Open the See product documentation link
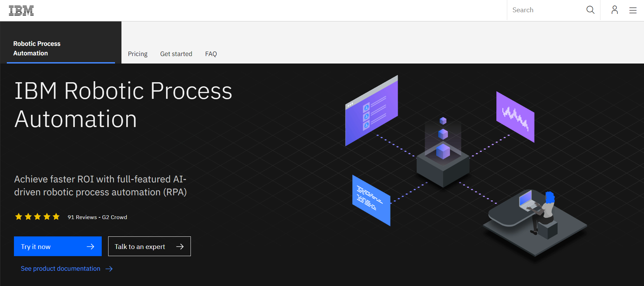 [x=67, y=269]
